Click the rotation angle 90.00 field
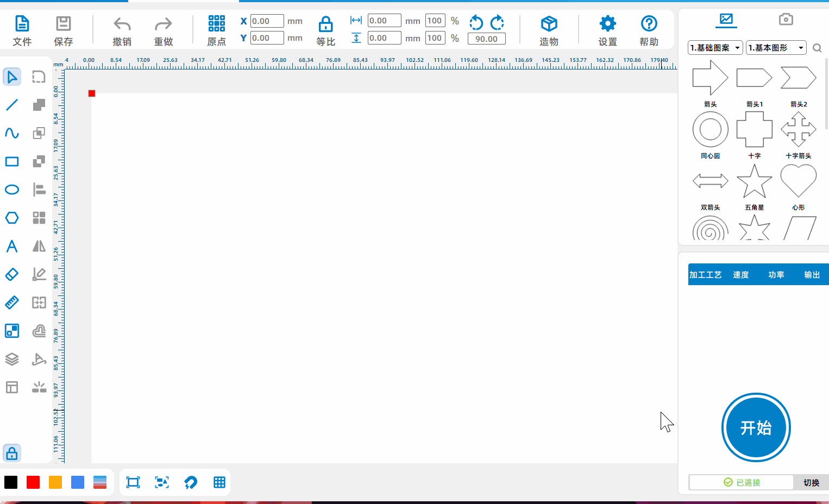The image size is (829, 504). click(486, 39)
